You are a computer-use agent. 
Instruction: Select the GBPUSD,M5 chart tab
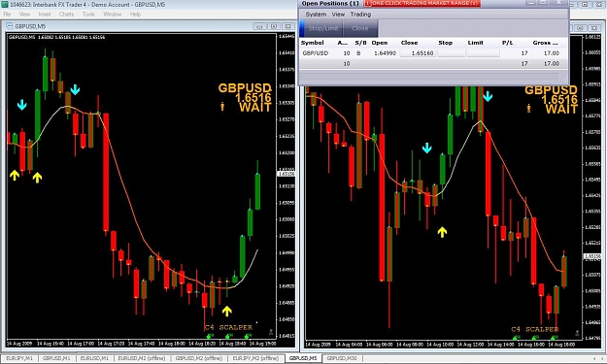(x=303, y=358)
